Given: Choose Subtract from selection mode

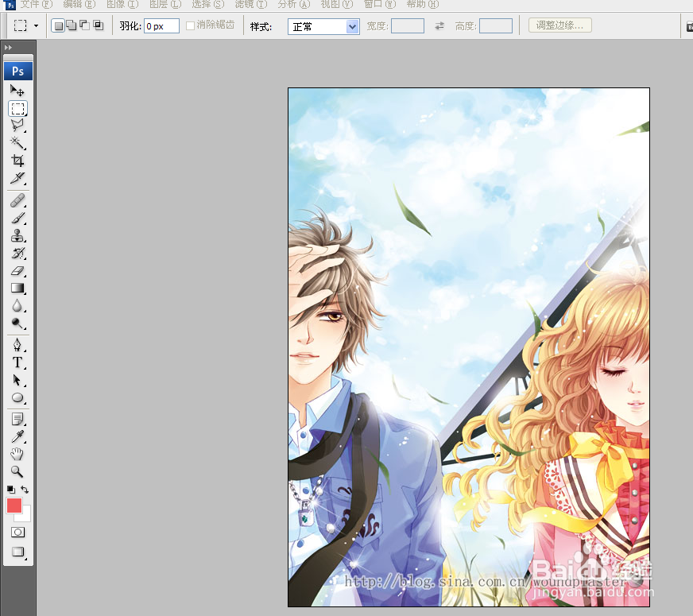Looking at the screenshot, I should pos(84,25).
